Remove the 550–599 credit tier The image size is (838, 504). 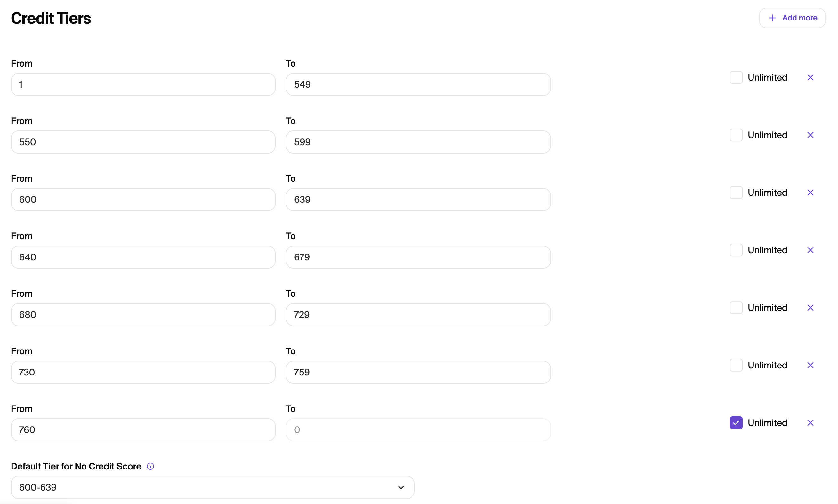tap(810, 135)
